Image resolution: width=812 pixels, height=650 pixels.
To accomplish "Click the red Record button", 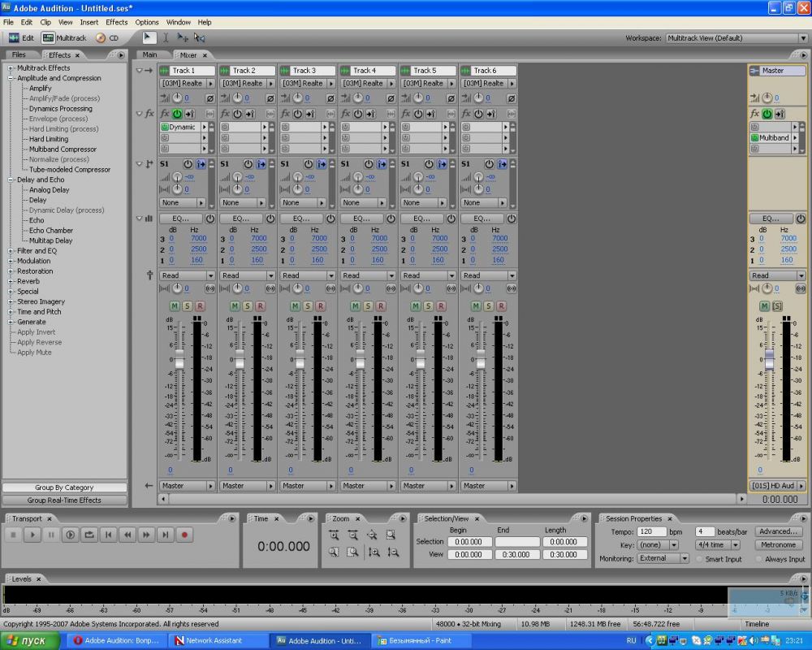I will [x=184, y=535].
